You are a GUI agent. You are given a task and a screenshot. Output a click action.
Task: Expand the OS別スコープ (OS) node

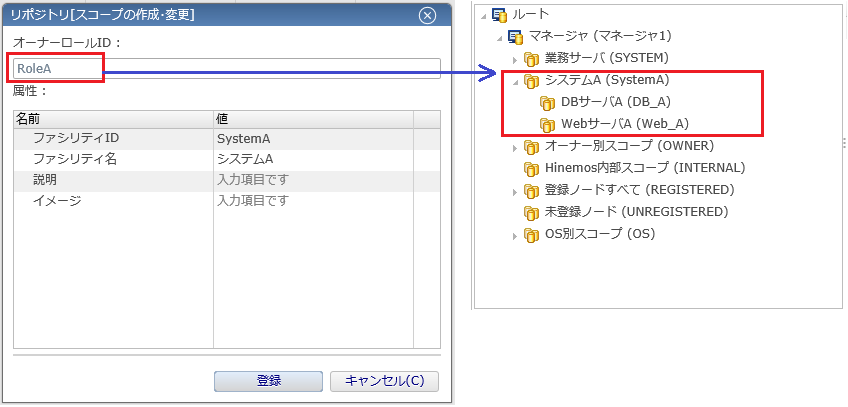515,236
